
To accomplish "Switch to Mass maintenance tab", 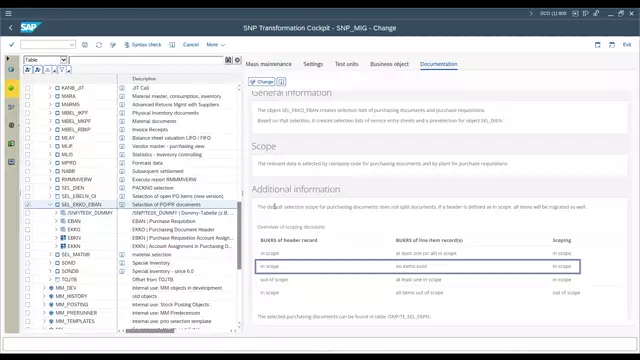I will pos(269,64).
